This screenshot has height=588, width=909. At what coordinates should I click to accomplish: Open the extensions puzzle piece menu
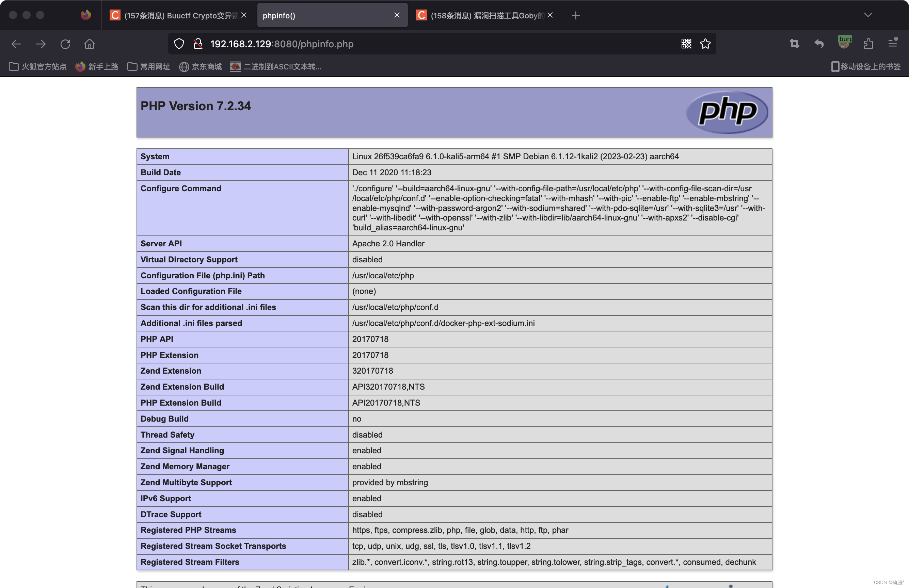coord(868,44)
